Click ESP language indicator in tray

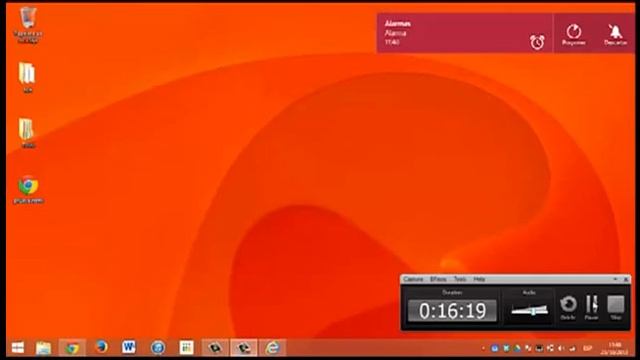(587, 348)
